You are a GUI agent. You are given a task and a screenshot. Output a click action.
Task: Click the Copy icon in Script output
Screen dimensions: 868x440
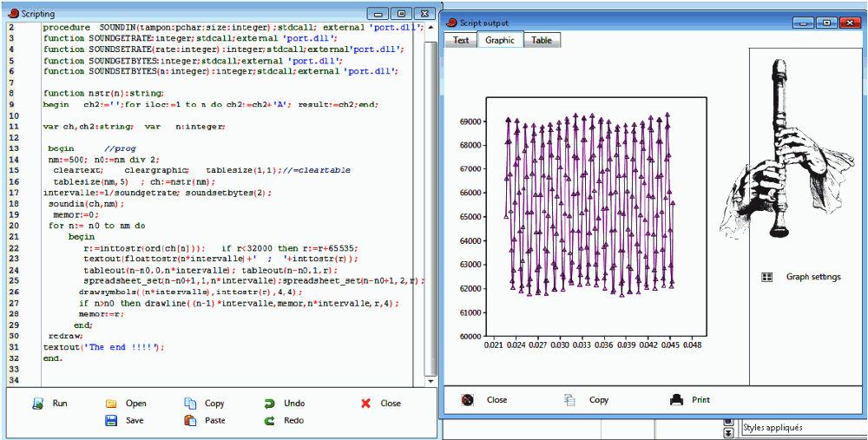(x=569, y=399)
